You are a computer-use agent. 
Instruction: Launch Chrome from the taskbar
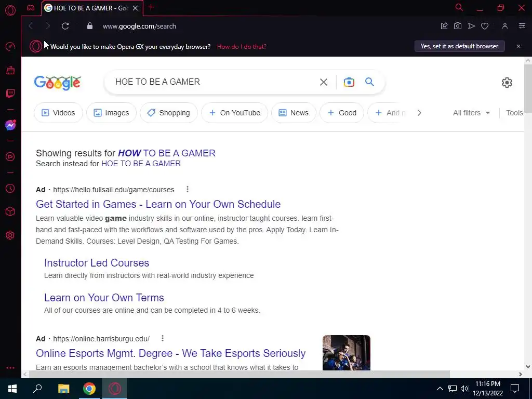coord(89,389)
